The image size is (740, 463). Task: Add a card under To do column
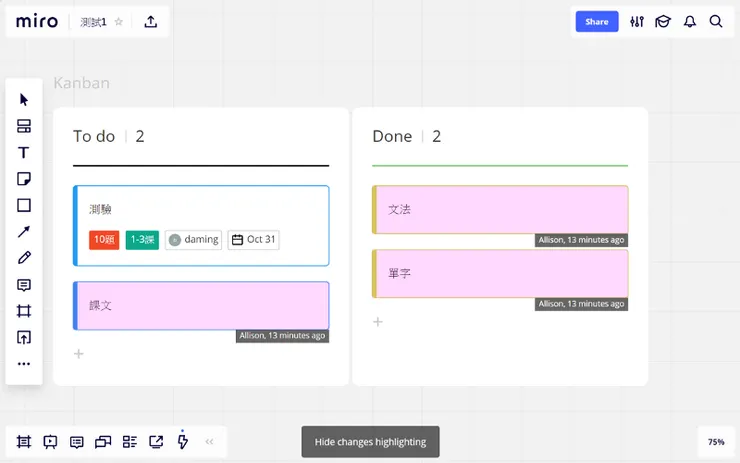coord(79,353)
